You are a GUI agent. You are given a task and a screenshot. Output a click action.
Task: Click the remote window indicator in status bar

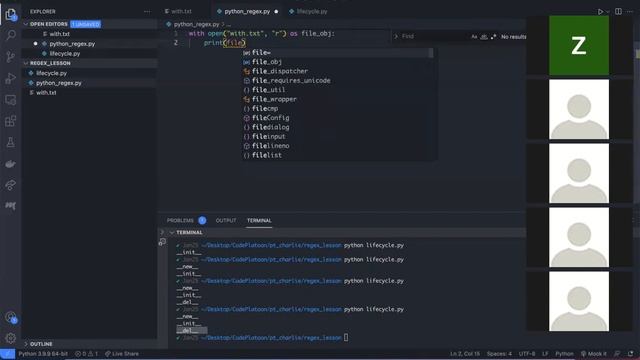pyautogui.click(x=7, y=354)
